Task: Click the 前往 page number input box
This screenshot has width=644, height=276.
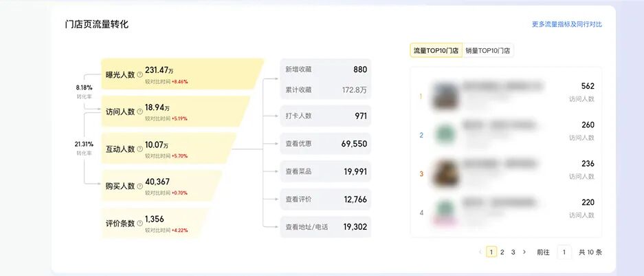Action: 564,252
